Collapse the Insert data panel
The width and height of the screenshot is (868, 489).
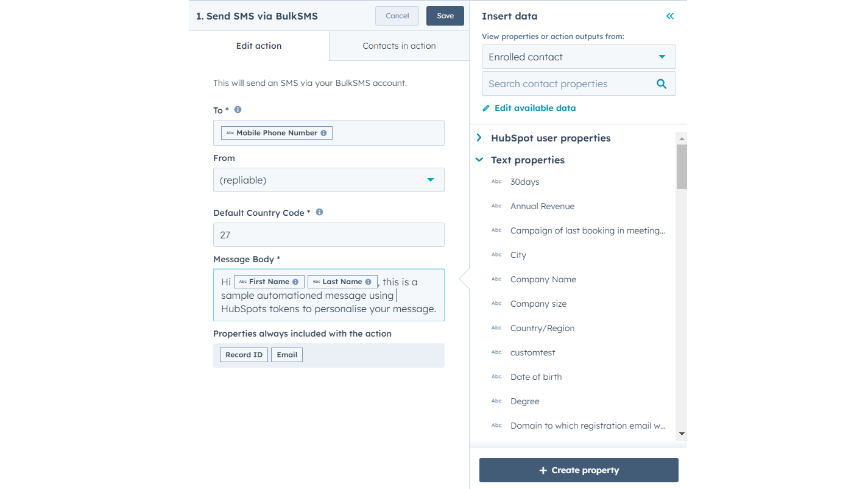(x=670, y=16)
